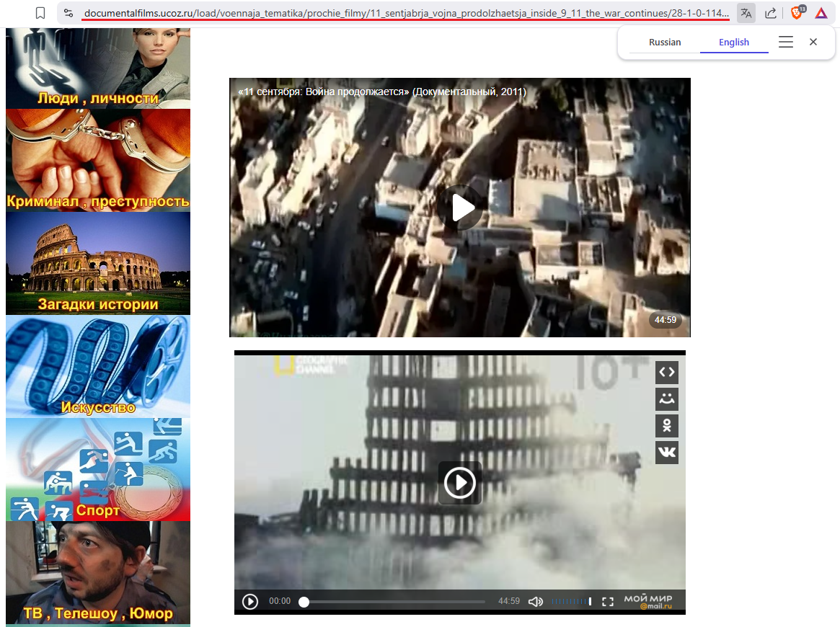Image resolution: width=840 pixels, height=627 pixels.
Task: Close the translate popup
Action: [813, 42]
